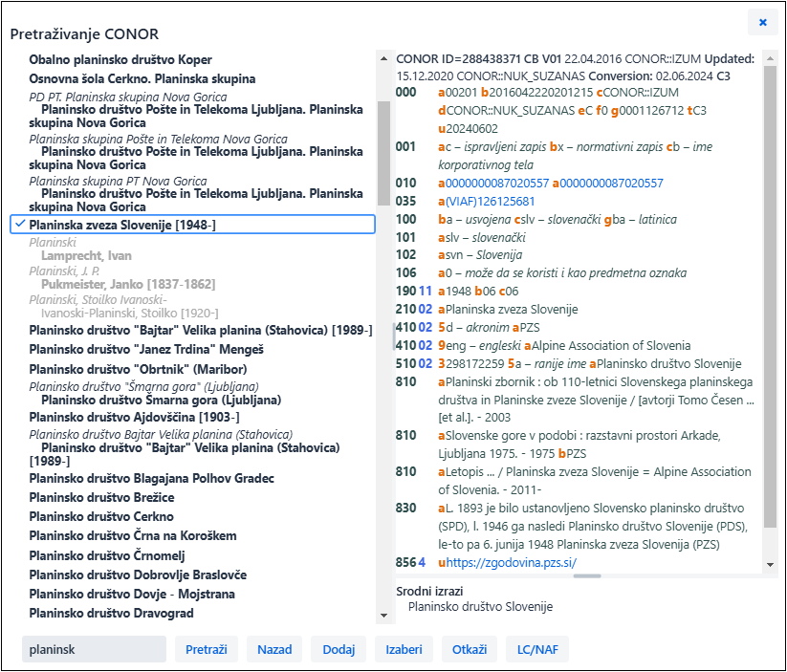Select 'Planinsko društvo "Obrtnik" (Maribor)'
The width and height of the screenshot is (787, 672).
point(138,369)
